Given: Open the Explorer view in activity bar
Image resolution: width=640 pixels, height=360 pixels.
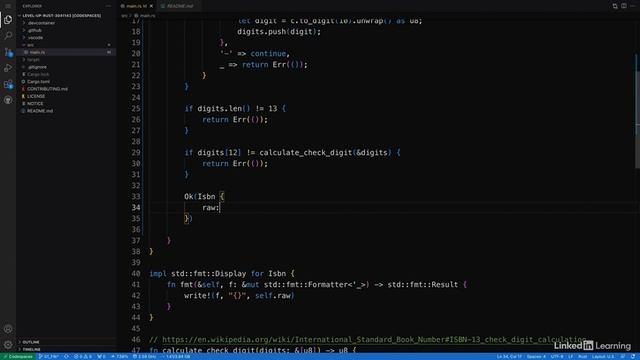Looking at the screenshot, I should point(8,20).
